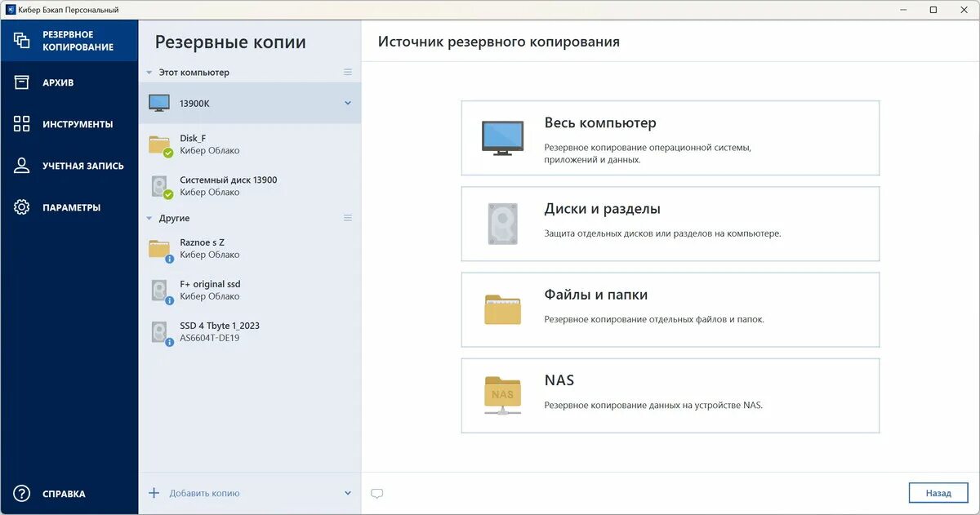Click Кибер Облако under Disk_F
Screen dimensions: 980x515
point(210,151)
